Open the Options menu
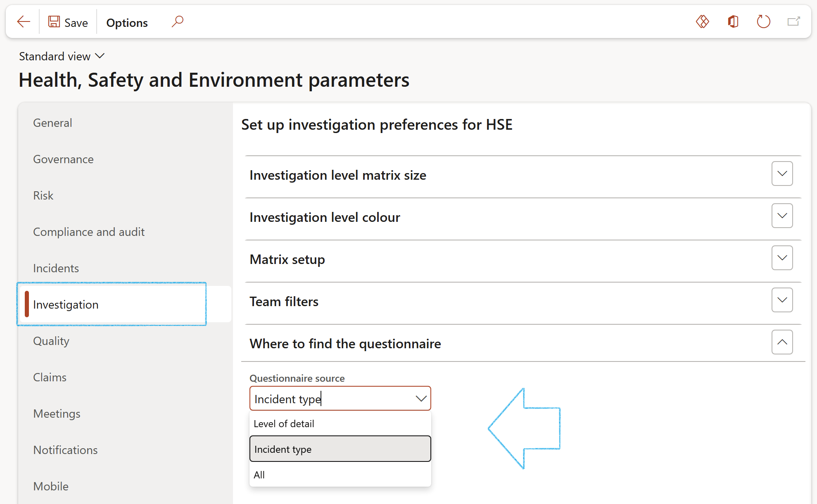817x504 pixels. pyautogui.click(x=127, y=23)
